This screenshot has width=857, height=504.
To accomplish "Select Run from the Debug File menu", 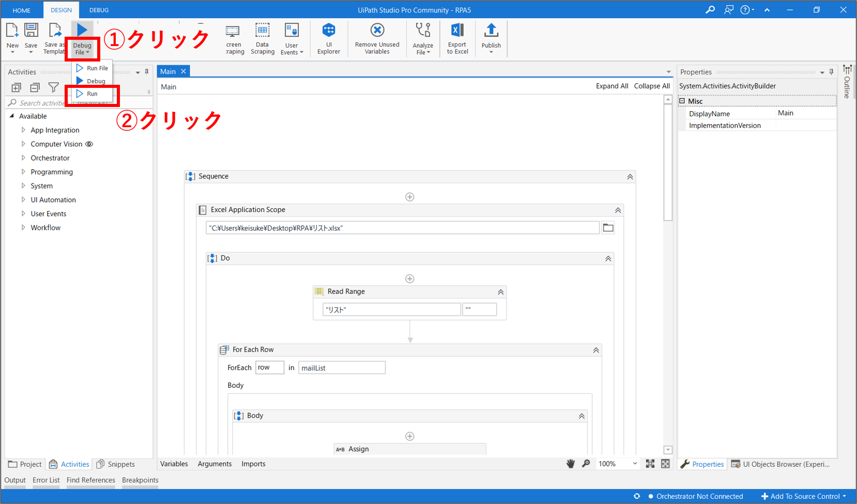I will tap(92, 94).
